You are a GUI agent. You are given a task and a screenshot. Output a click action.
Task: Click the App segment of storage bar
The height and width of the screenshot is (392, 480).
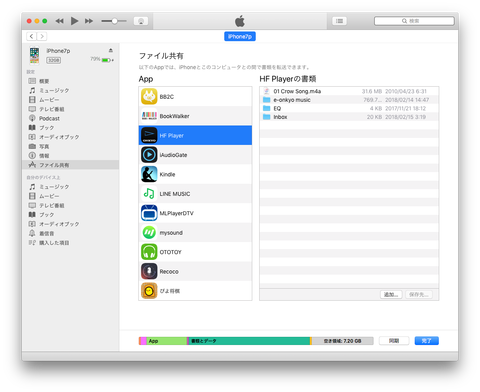(x=167, y=341)
